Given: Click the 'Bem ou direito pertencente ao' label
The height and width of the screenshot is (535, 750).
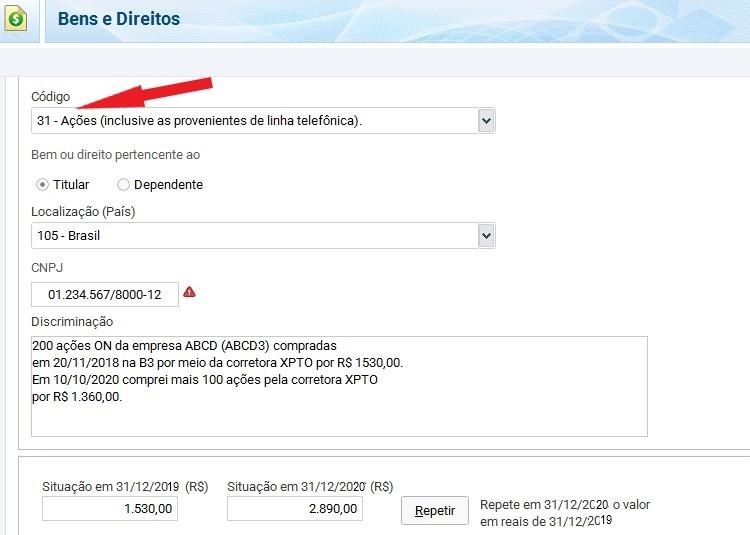Looking at the screenshot, I should point(116,155).
